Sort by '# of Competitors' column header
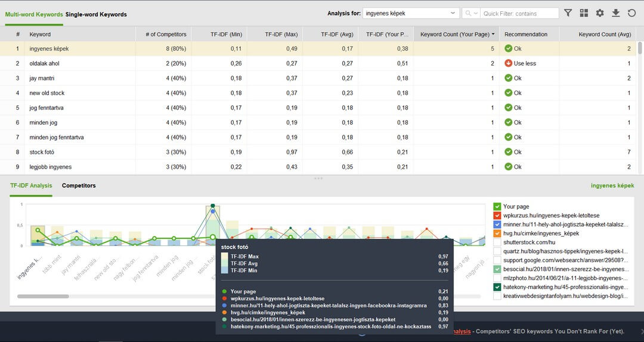The height and width of the screenshot is (342, 644). coord(166,35)
